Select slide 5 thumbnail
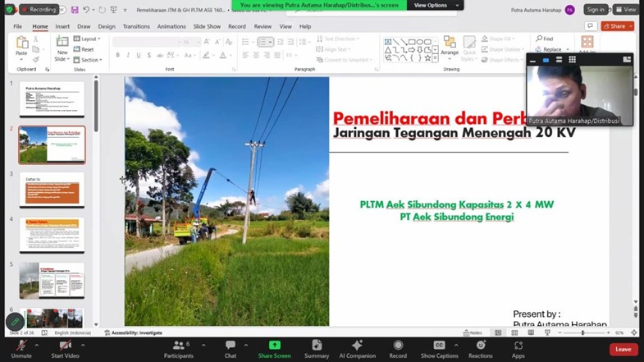Viewport: 644px width, 362px height. [x=52, y=281]
